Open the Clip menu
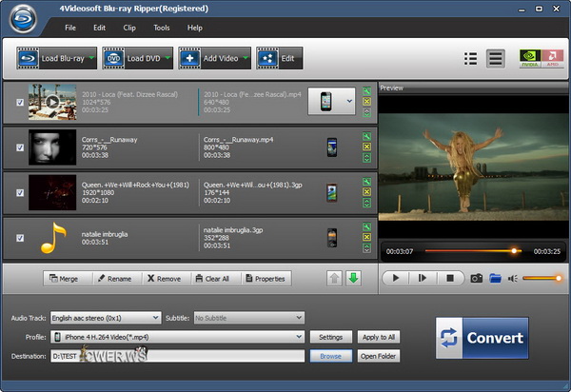Screen dimensions: 571x392 click(x=129, y=28)
